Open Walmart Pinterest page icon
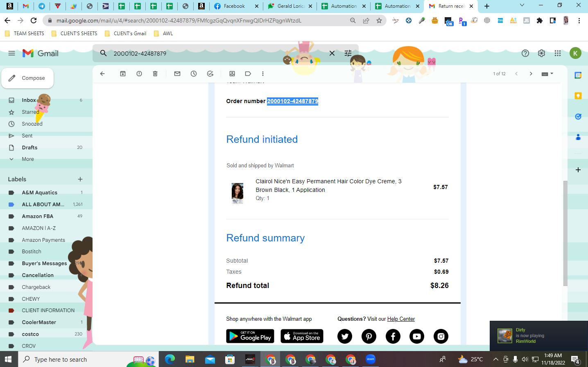588x367 pixels. 369,336
